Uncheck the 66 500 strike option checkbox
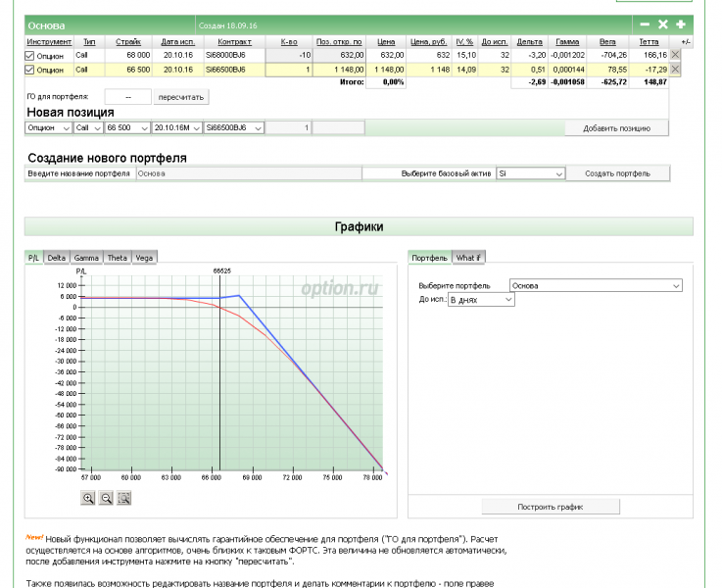722x588 pixels. [x=30, y=71]
